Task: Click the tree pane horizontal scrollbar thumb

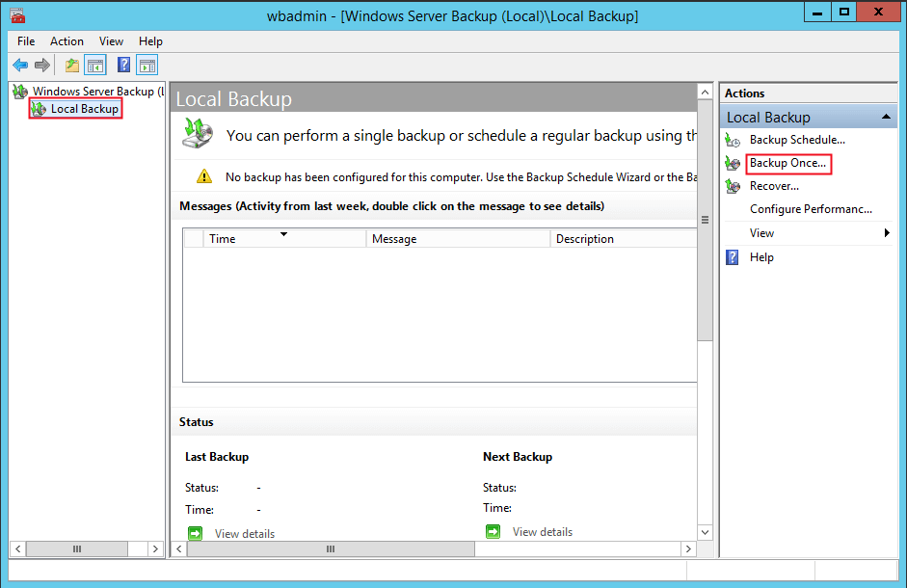Action: (x=77, y=548)
